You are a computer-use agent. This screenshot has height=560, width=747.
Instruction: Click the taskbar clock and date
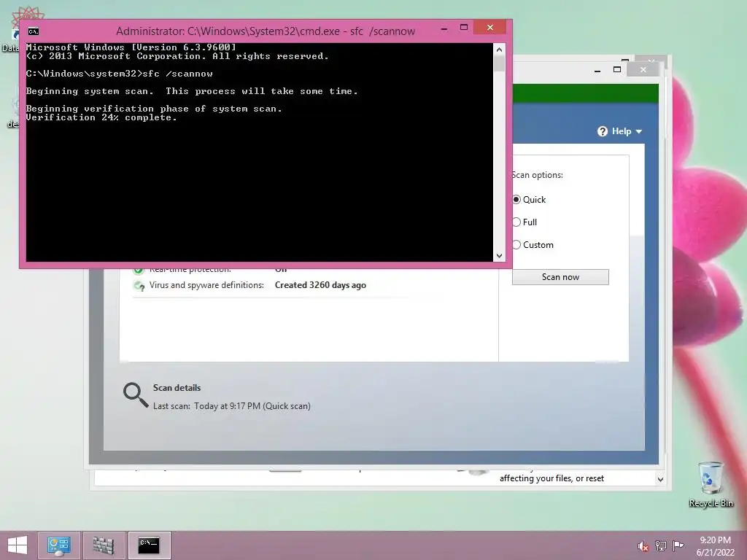click(715, 546)
